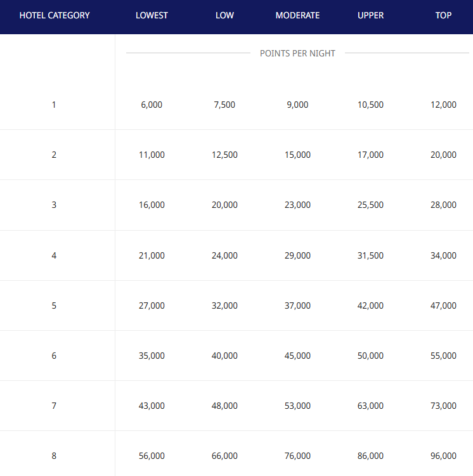Click the 23,000 points cell
This screenshot has height=476, width=473.
pyautogui.click(x=297, y=205)
